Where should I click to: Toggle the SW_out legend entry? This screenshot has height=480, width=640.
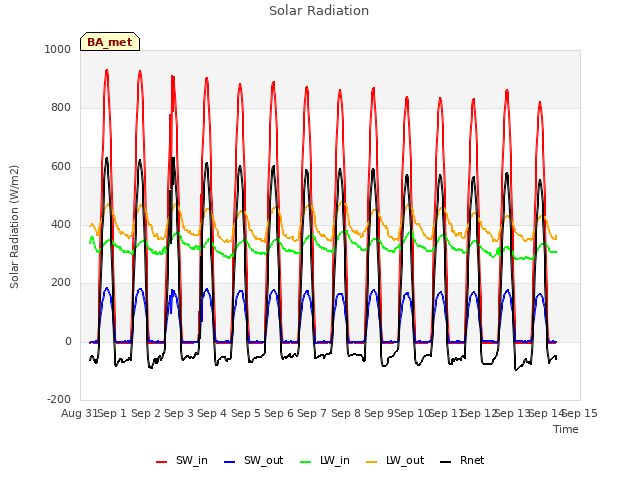(x=253, y=460)
